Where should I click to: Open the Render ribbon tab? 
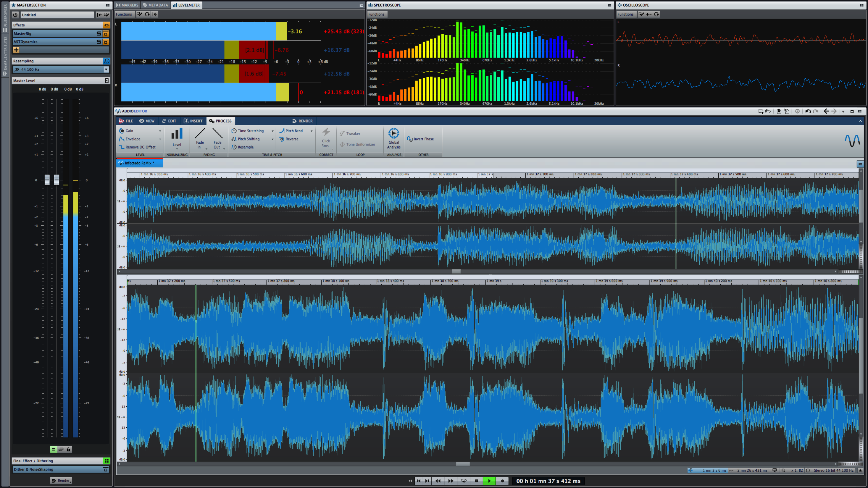(302, 121)
